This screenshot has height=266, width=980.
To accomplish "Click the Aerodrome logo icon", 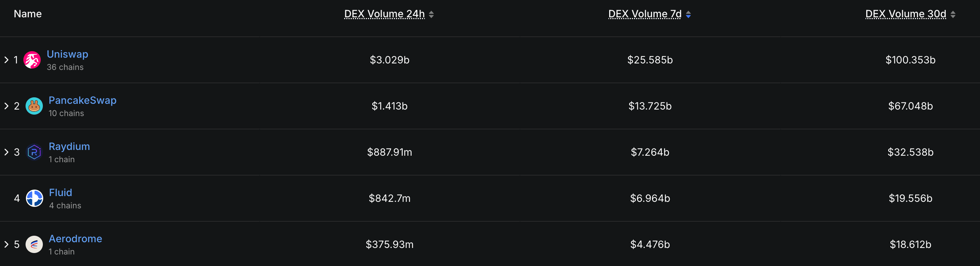I will (x=34, y=244).
